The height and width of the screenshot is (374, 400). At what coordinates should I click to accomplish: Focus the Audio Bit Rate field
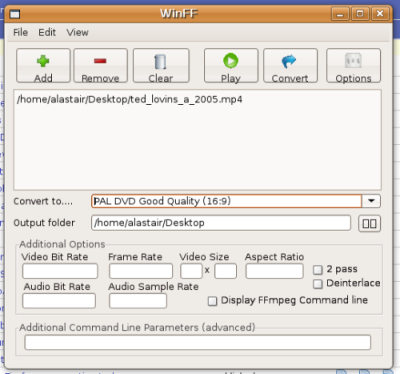click(x=59, y=301)
